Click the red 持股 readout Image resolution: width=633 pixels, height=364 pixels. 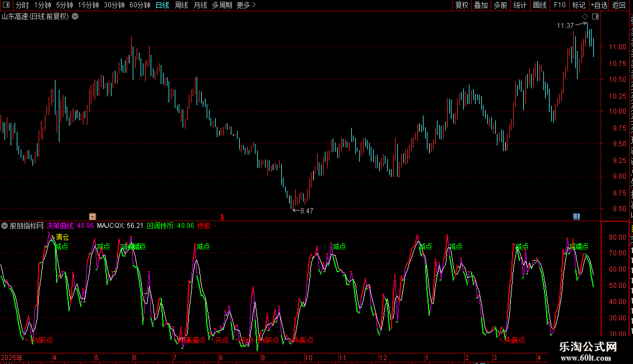(x=206, y=226)
